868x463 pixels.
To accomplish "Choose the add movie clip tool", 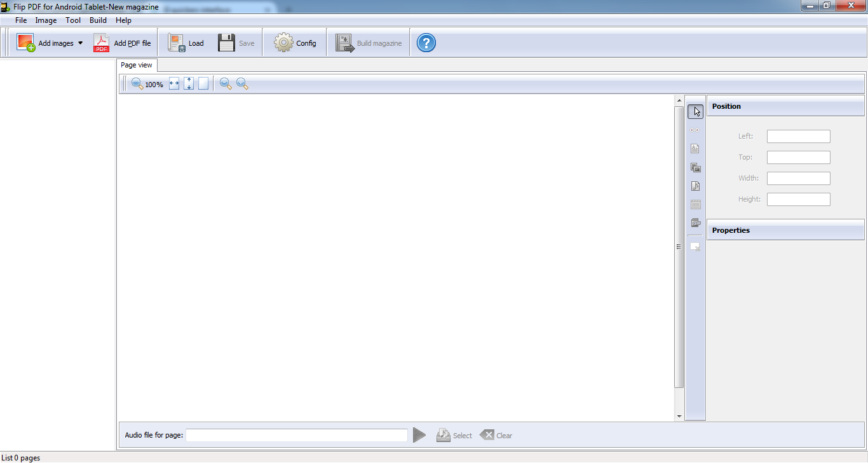I will [695, 204].
